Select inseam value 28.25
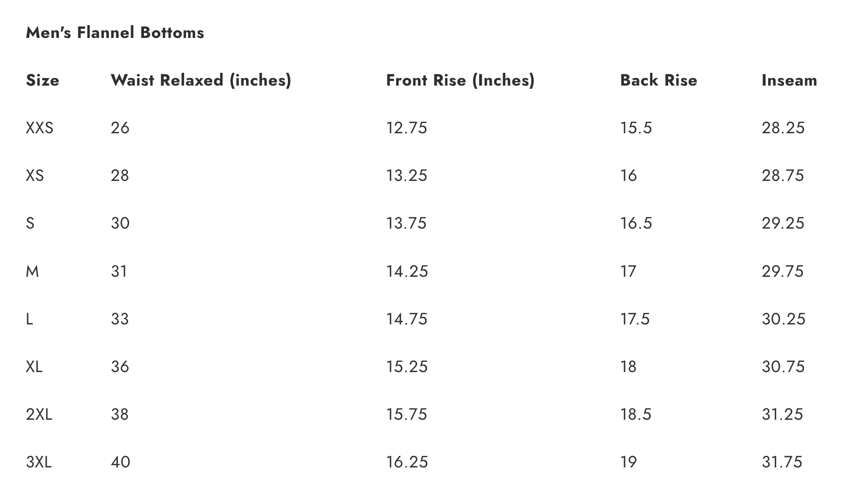This screenshot has height=491, width=868. [x=783, y=128]
